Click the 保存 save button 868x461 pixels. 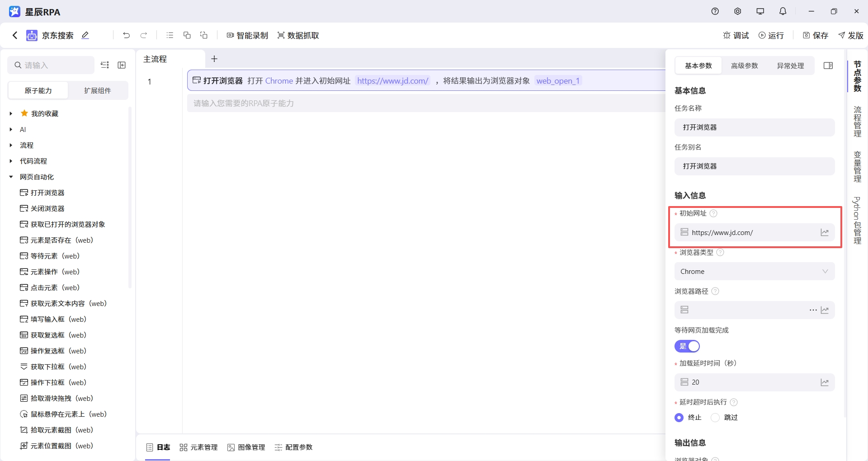pyautogui.click(x=815, y=35)
